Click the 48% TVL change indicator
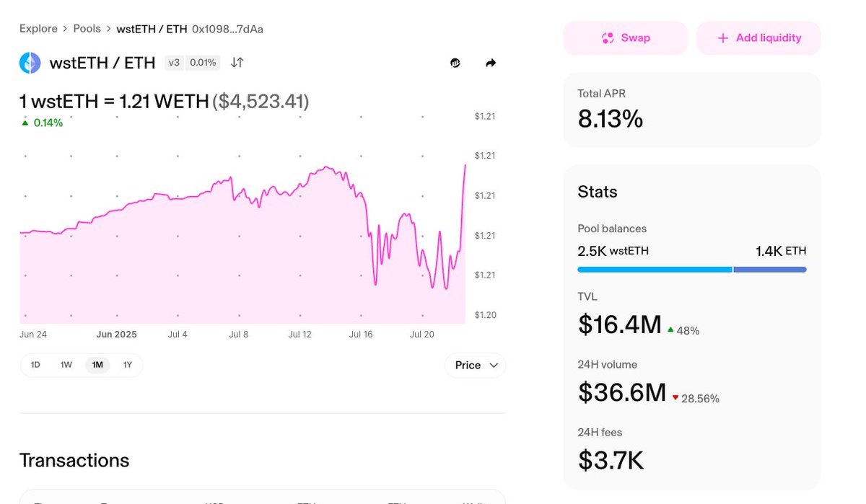Viewport: 866px width, 504px height. click(683, 331)
